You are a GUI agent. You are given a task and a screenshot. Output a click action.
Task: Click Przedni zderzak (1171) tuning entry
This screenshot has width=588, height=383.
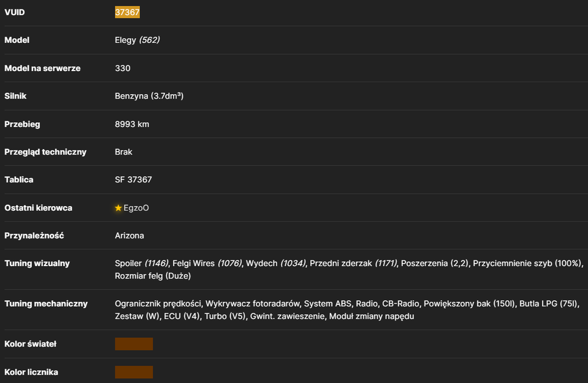pos(353,263)
